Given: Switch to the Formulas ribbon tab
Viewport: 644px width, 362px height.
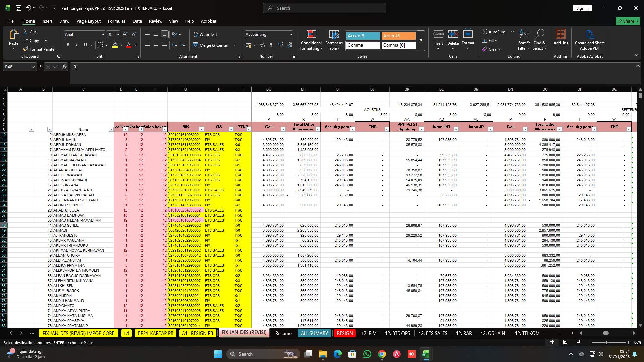Looking at the screenshot, I should (117, 21).
